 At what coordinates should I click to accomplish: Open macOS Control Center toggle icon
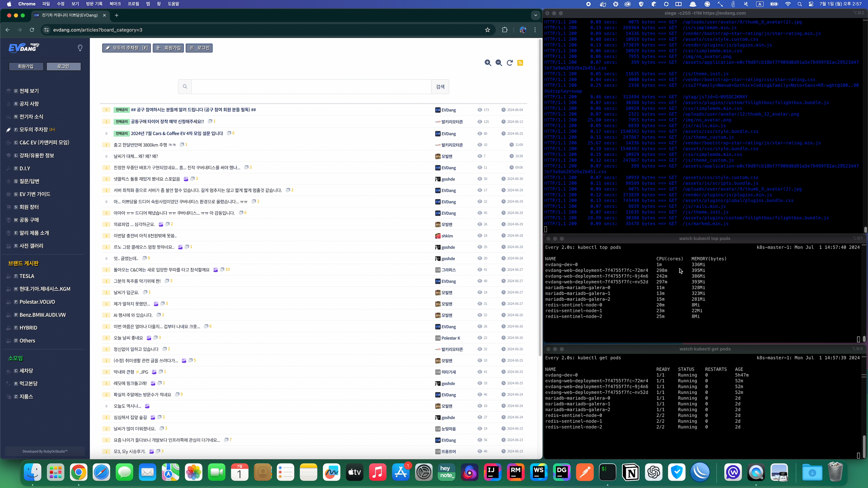point(811,4)
